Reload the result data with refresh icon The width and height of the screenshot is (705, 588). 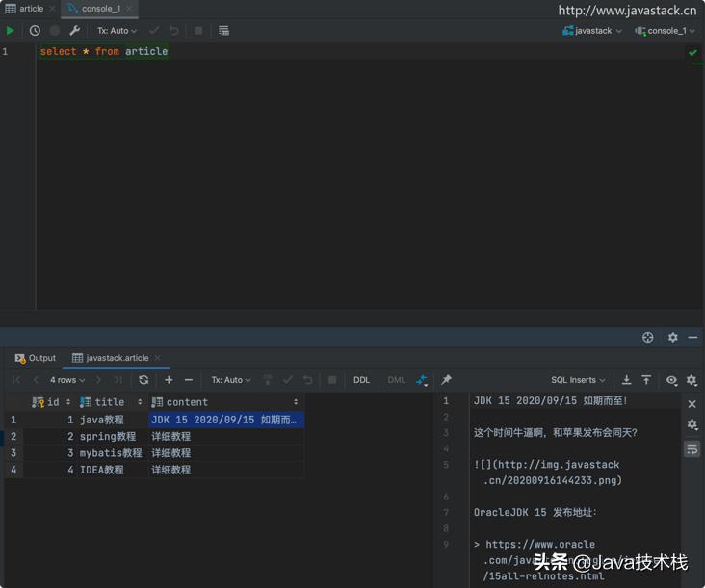144,380
